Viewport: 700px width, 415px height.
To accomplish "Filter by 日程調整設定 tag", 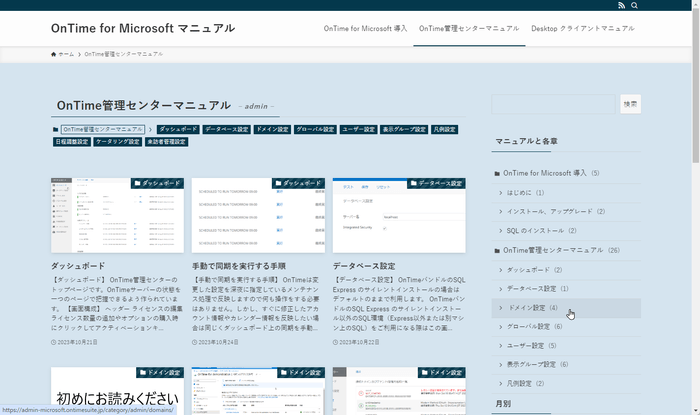I will [x=72, y=142].
